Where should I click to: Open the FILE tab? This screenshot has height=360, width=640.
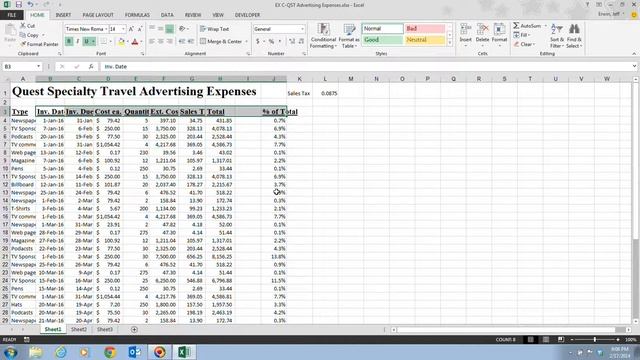12,15
